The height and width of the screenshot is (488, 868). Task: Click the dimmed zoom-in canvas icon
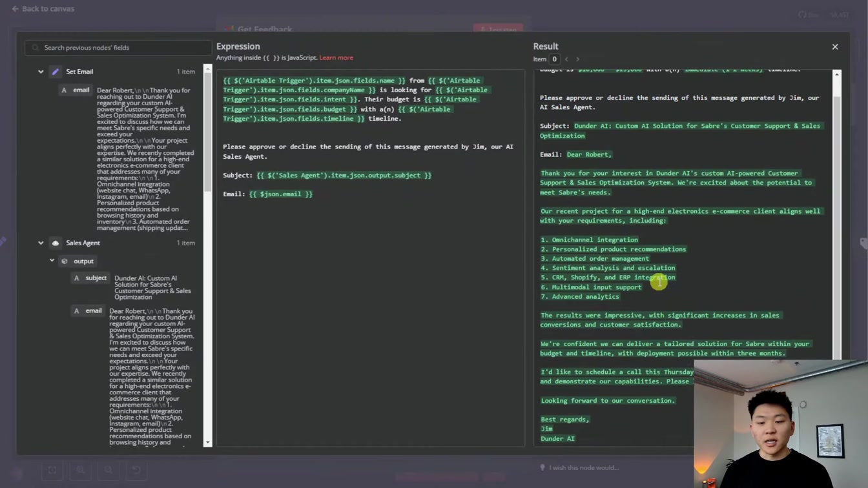tap(80, 470)
